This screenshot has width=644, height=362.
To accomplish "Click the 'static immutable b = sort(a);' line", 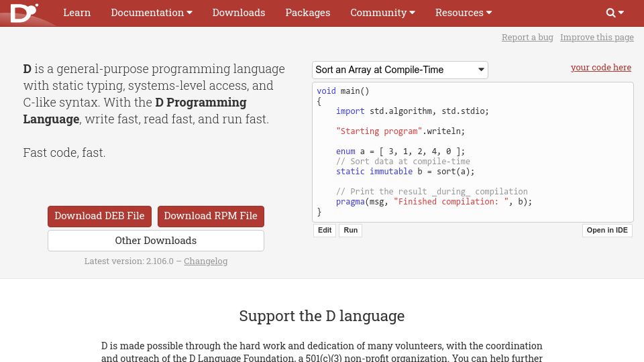I will 405,172.
